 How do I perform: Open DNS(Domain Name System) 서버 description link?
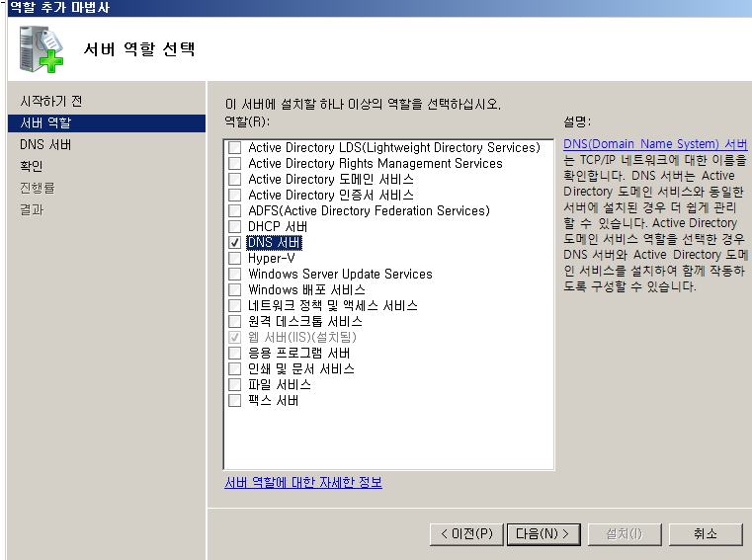(655, 144)
